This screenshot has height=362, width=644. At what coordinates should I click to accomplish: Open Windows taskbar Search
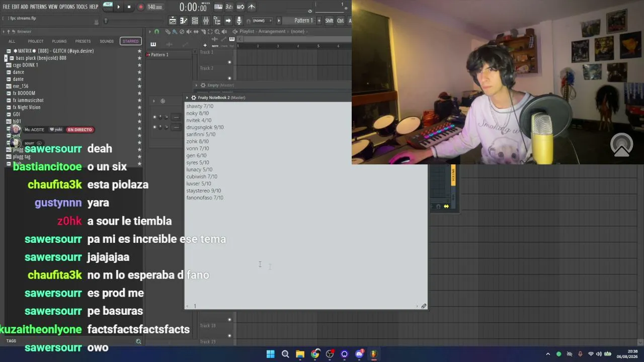tap(285, 354)
